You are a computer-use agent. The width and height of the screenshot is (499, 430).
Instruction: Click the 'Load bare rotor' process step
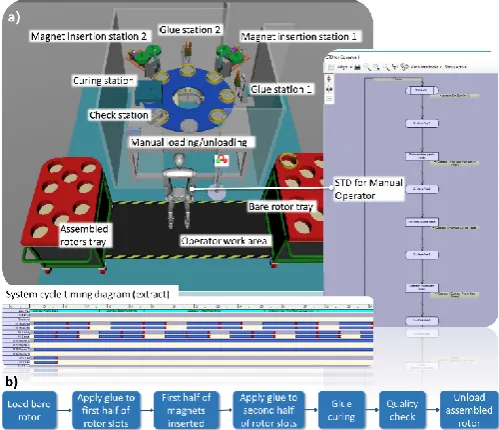(x=29, y=410)
